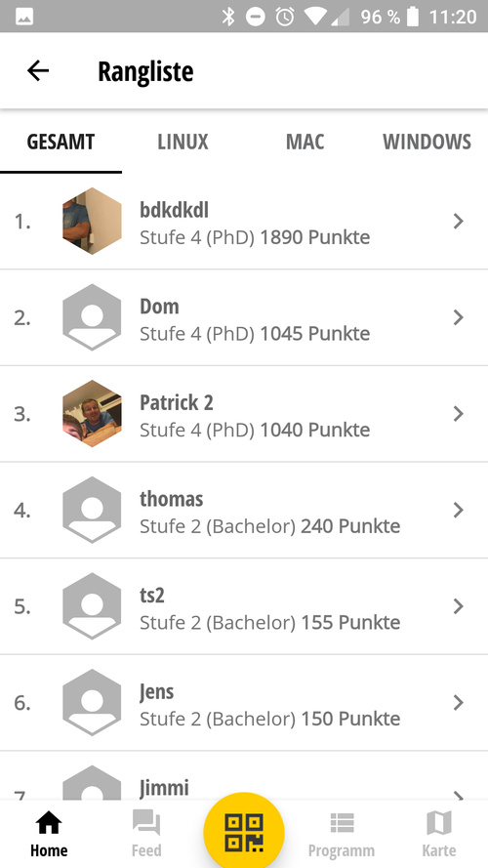
Task: Switch to the MAC ranking tab
Action: pyautogui.click(x=305, y=143)
